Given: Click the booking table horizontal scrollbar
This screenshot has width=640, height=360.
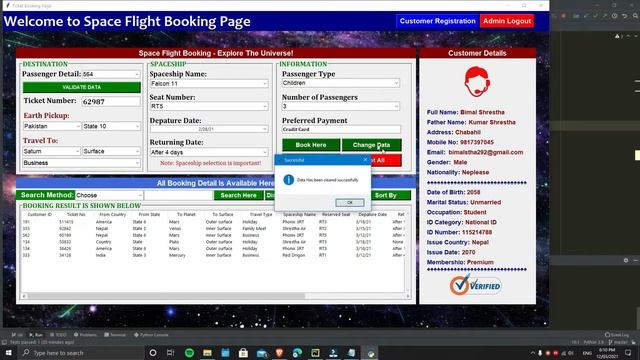Looking at the screenshot, I should tap(167, 296).
